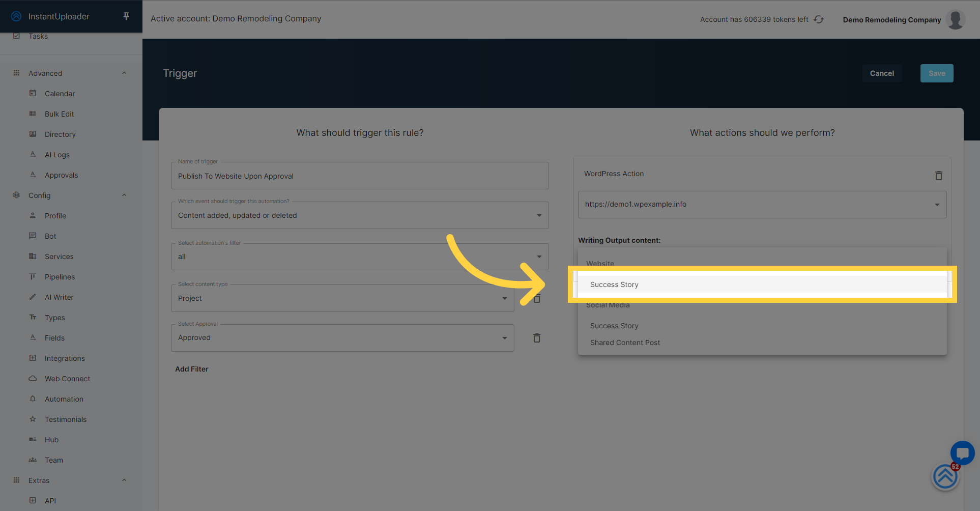980x511 pixels.
Task: Click the Hub sidebar icon
Action: [x=33, y=439]
